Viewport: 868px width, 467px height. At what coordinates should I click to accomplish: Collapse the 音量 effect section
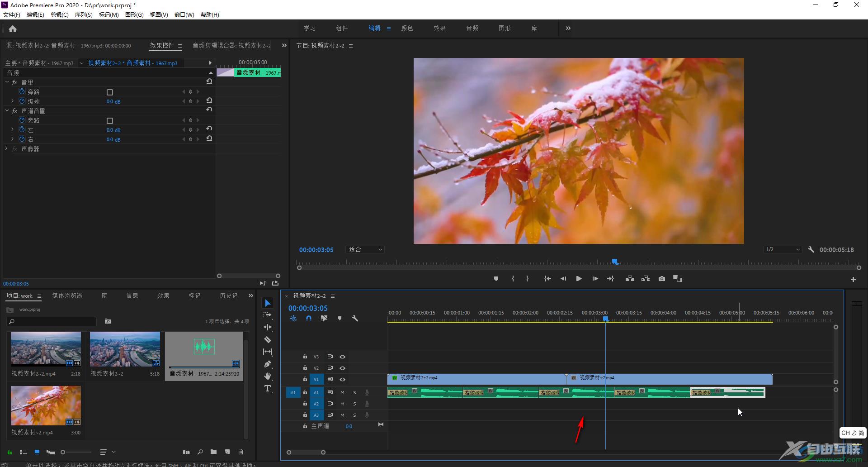(x=7, y=82)
